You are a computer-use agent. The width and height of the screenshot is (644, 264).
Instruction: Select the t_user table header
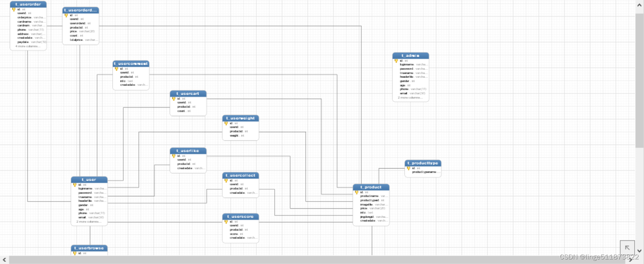coord(89,180)
